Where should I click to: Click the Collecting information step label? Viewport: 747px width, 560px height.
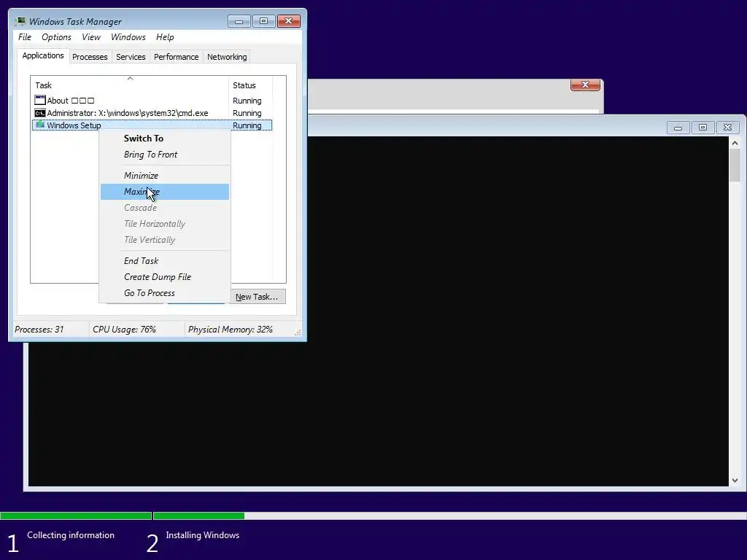(x=71, y=535)
